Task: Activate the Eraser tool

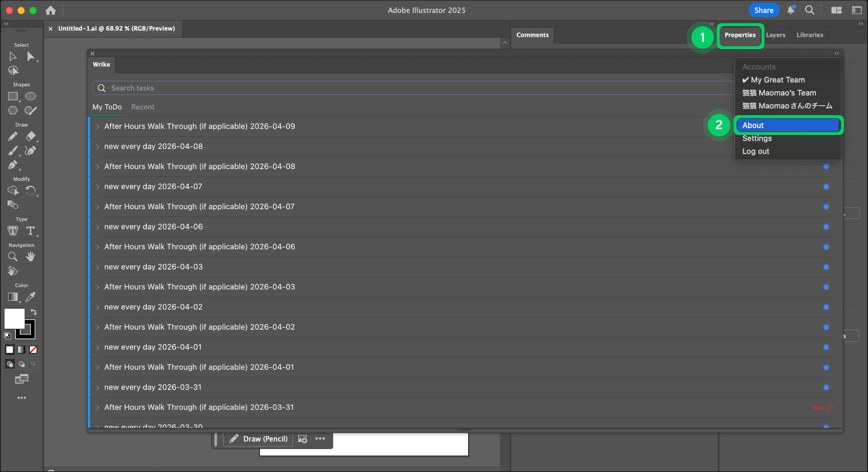Action: (31, 136)
